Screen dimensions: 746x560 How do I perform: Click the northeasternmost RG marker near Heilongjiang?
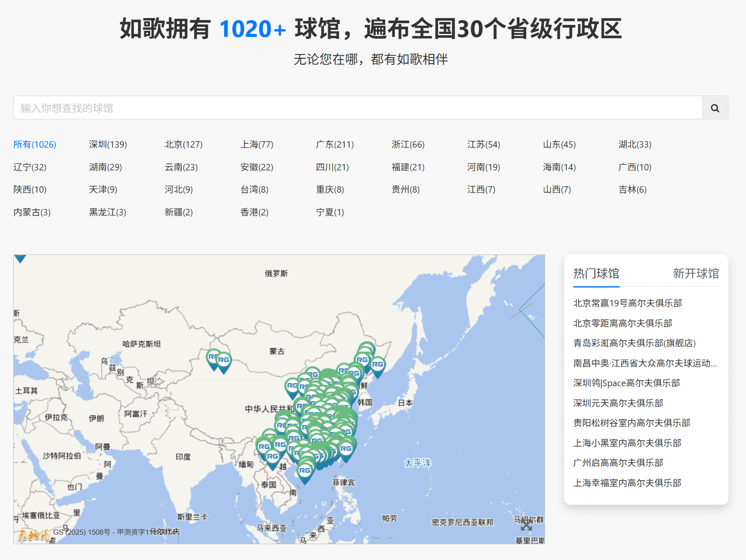point(378,366)
